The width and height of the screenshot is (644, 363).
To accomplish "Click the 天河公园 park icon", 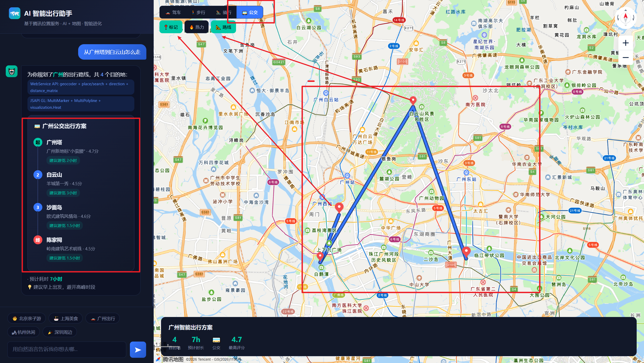I will click(542, 217).
